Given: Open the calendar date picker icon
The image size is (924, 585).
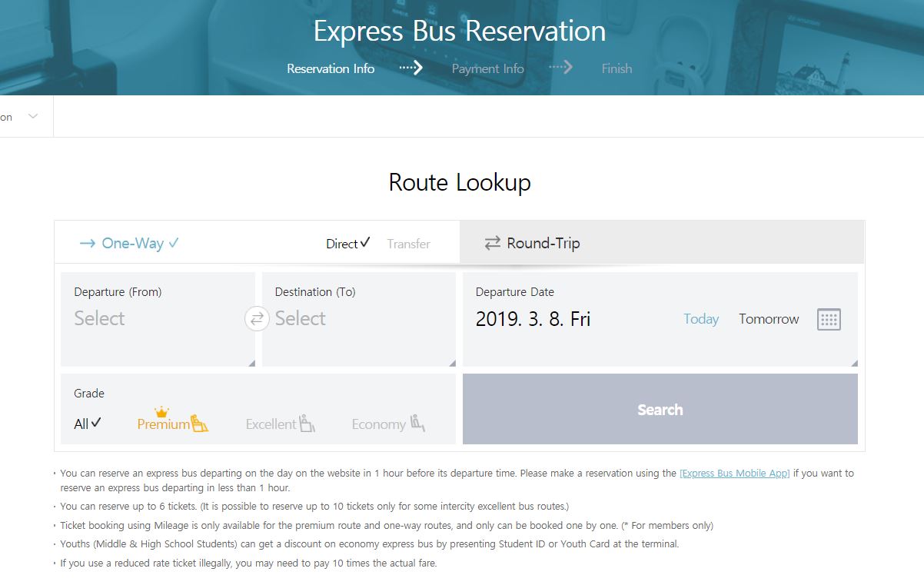Looking at the screenshot, I should (x=829, y=320).
